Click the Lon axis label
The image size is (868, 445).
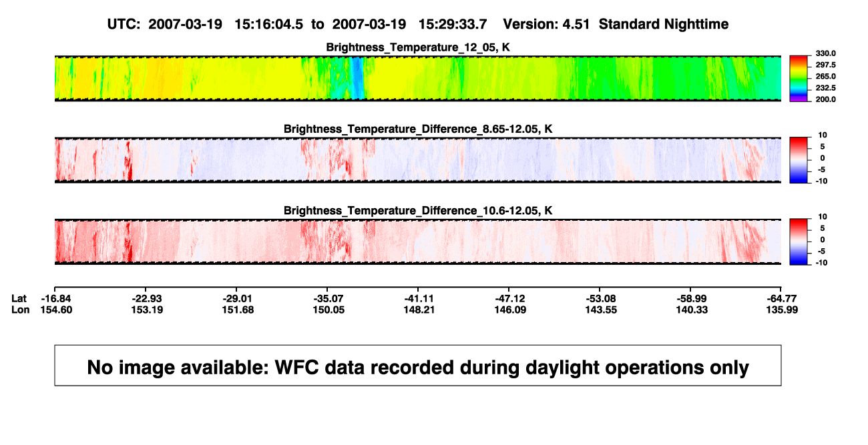pyautogui.click(x=21, y=310)
